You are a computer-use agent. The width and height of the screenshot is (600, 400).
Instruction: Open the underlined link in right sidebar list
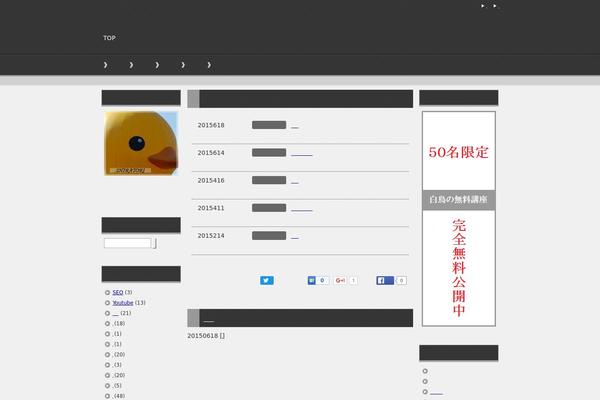pyautogui.click(x=436, y=393)
